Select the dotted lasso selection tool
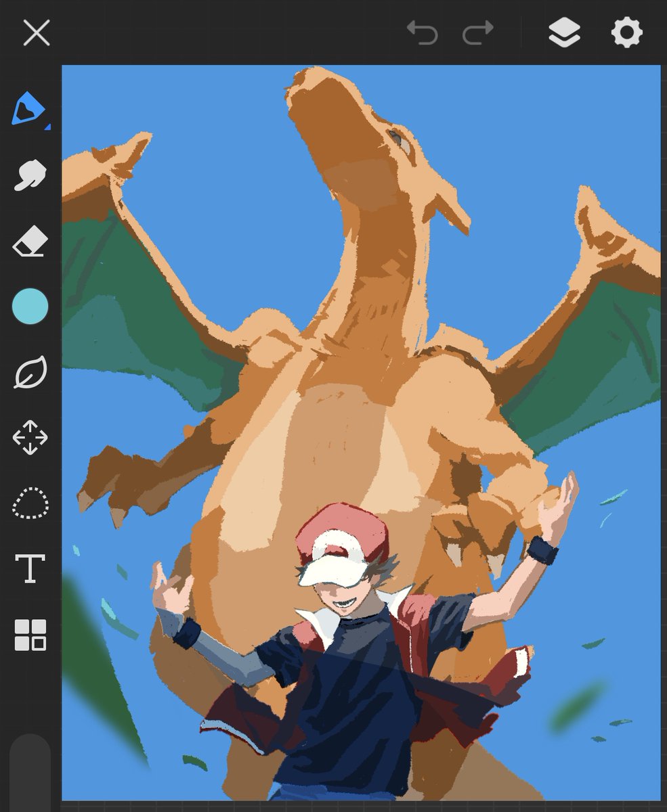The height and width of the screenshot is (812, 667). coord(30,503)
